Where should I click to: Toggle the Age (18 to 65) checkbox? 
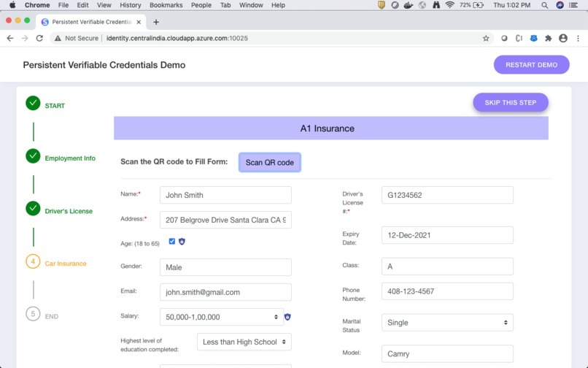(171, 242)
